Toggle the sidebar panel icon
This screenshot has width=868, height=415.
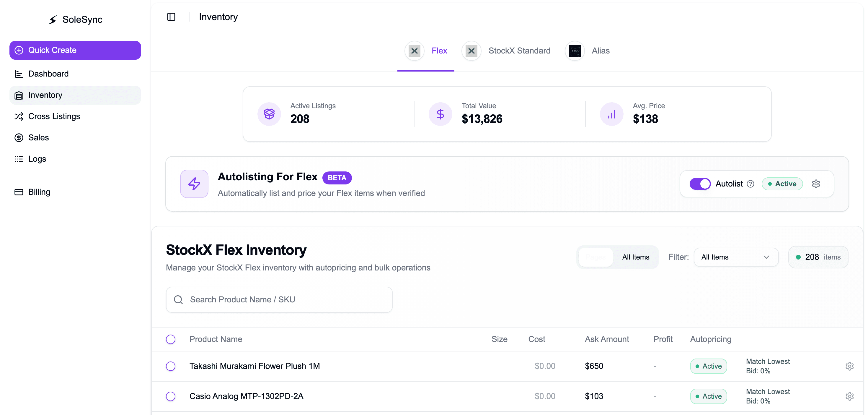(171, 17)
